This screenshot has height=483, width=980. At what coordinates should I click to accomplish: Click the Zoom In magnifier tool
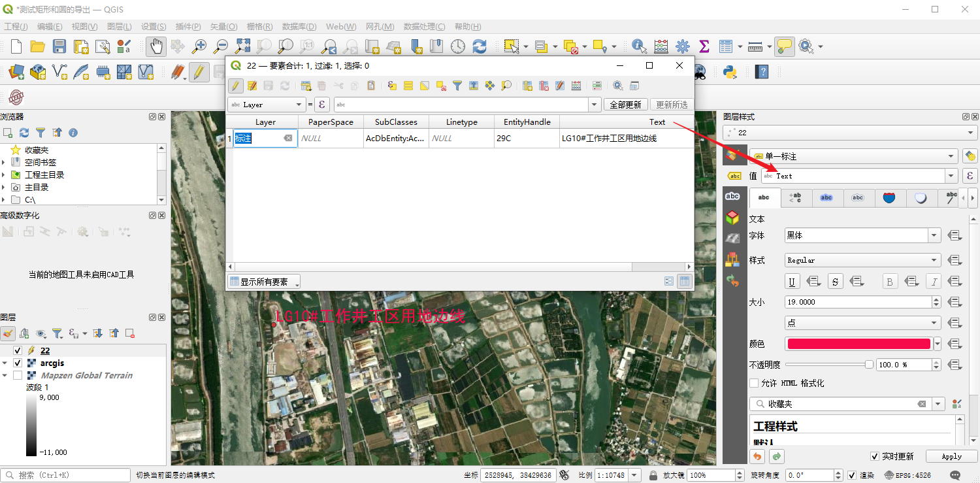(199, 46)
